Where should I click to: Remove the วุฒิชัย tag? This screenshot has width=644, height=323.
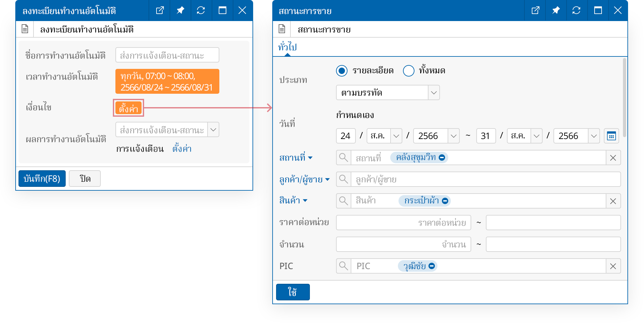coord(432,266)
